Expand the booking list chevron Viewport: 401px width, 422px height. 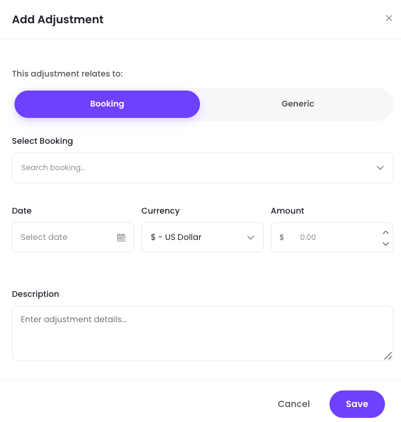pos(380,168)
